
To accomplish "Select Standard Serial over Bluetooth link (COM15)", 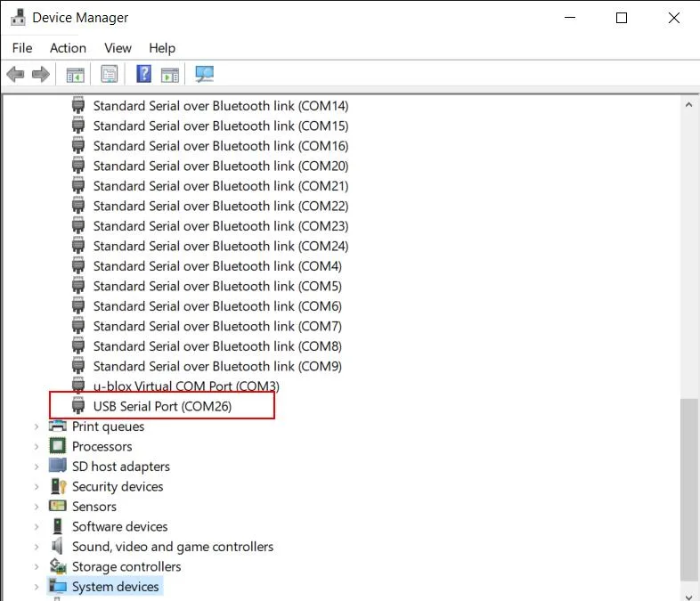I will pyautogui.click(x=221, y=126).
